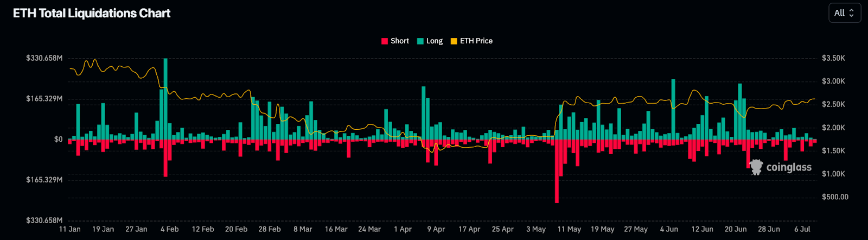This screenshot has height=240, width=868.
Task: Click the $3.00K price axis label
Action: pos(833,81)
